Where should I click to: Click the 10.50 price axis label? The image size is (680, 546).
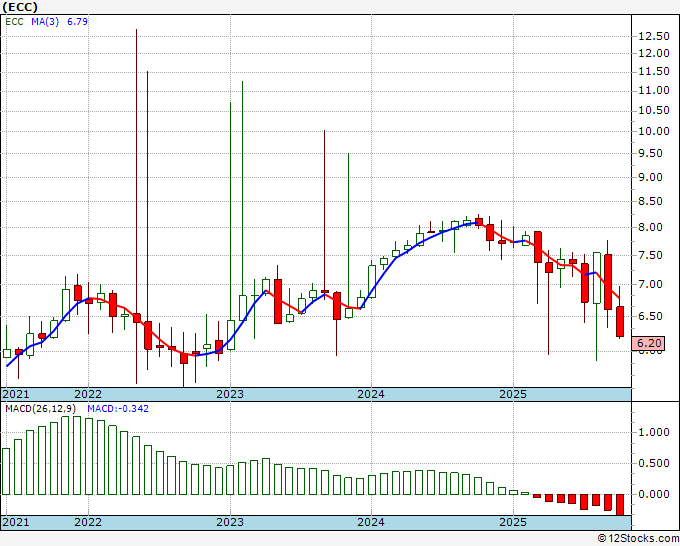(654, 111)
